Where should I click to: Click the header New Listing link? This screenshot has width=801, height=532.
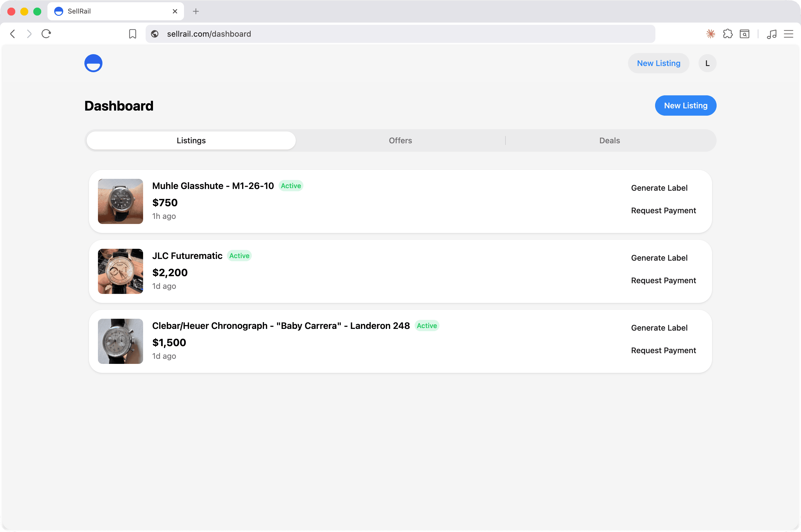(x=658, y=63)
